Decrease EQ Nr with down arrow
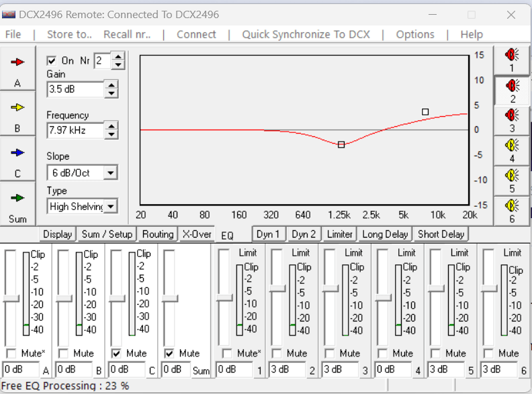Screen dimensions: 532x394 coord(118,64)
